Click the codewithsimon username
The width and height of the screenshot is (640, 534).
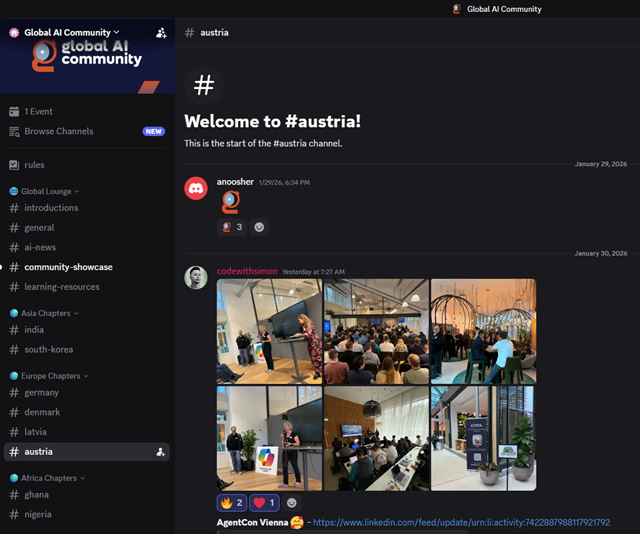coord(247,271)
